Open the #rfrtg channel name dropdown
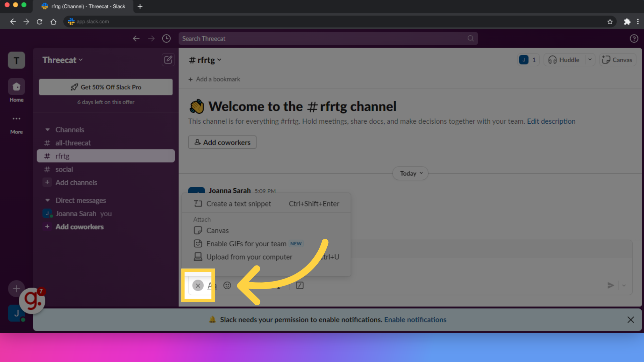Screen dimensions: 644x362 tap(205, 60)
